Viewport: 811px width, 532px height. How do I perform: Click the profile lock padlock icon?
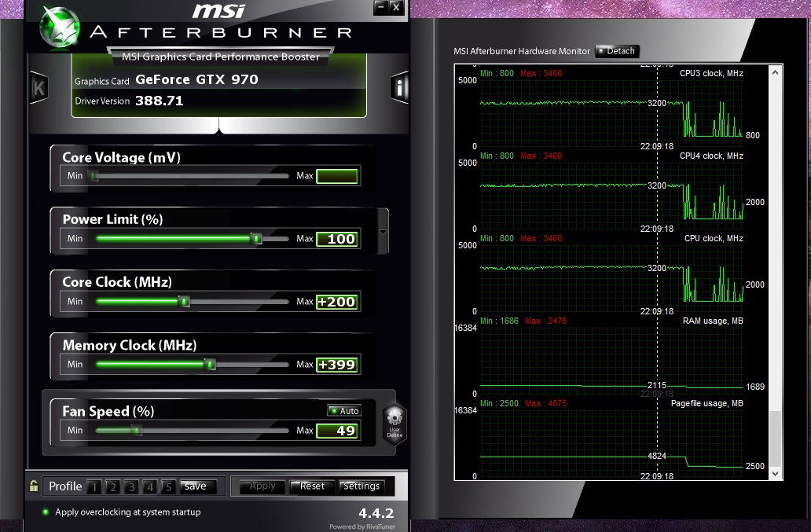[33, 486]
